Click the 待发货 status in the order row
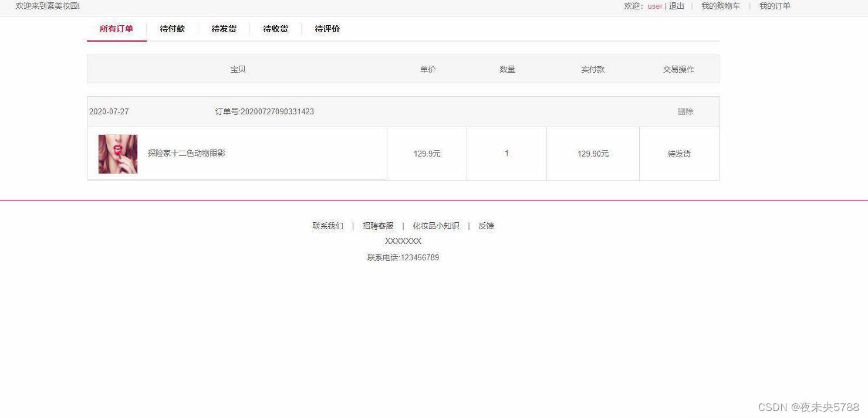This screenshot has height=418, width=868. (679, 154)
